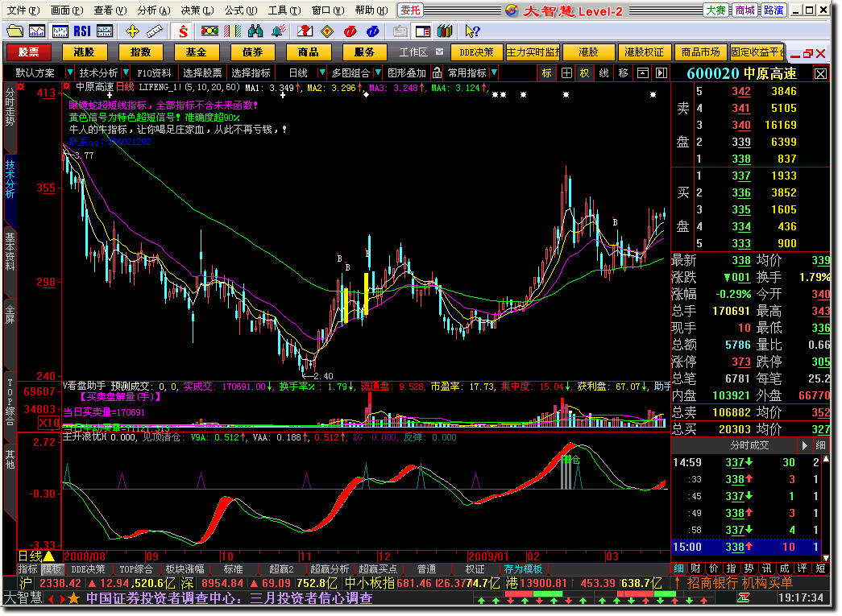
Task: Click the 路演 title bar button
Action: [774, 10]
